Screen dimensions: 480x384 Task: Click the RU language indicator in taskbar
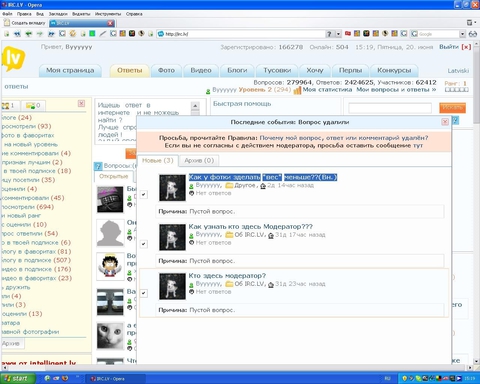(x=387, y=378)
